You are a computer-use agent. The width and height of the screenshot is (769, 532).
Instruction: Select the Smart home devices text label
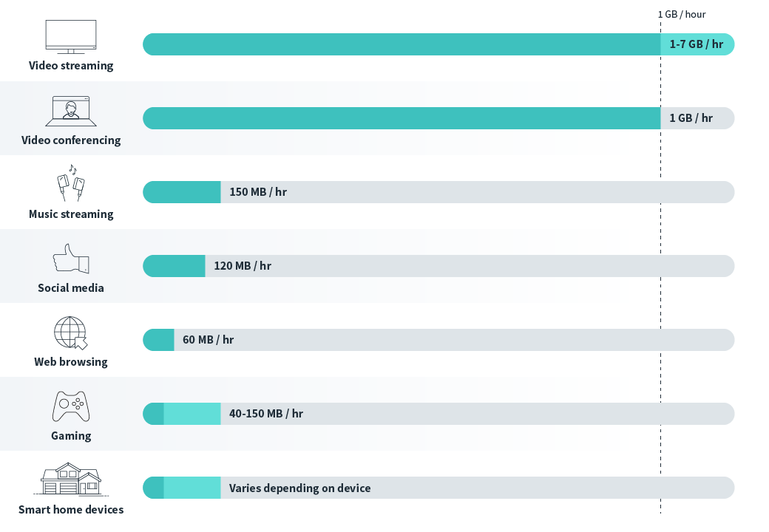point(71,510)
